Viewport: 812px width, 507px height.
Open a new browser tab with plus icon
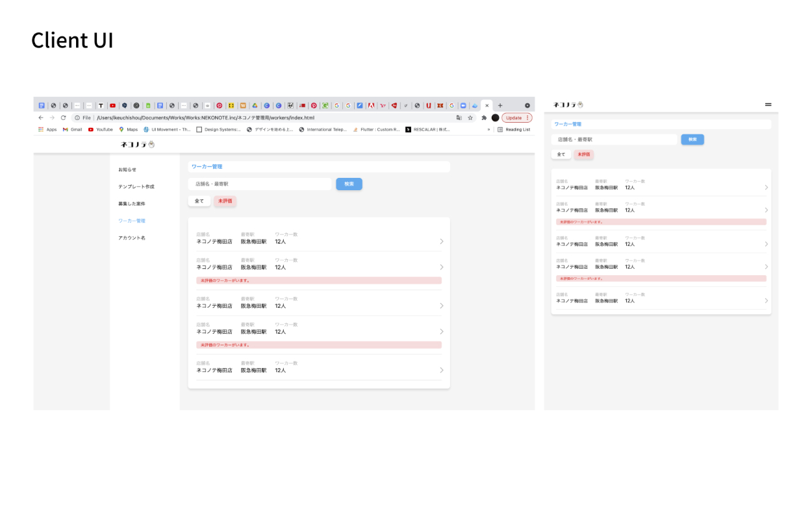(x=500, y=105)
